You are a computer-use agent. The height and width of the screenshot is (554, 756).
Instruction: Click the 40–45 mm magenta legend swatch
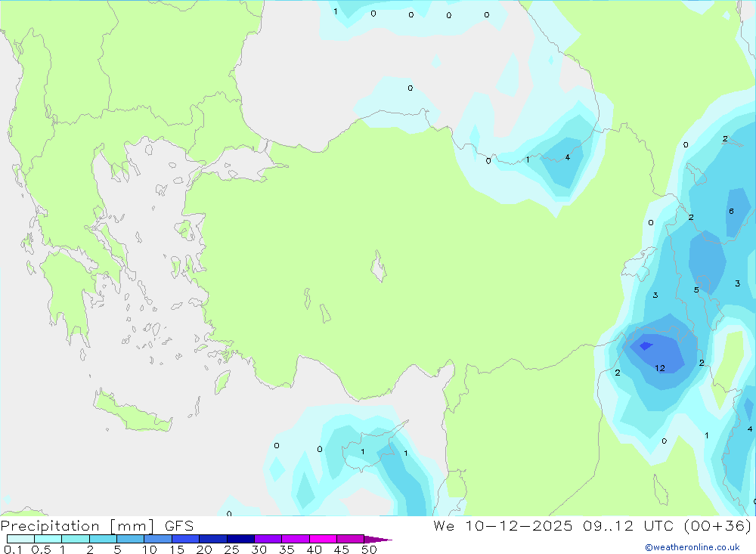click(x=323, y=539)
